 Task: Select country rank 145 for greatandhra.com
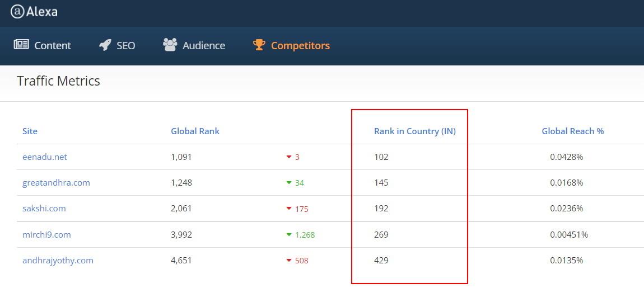tap(381, 183)
